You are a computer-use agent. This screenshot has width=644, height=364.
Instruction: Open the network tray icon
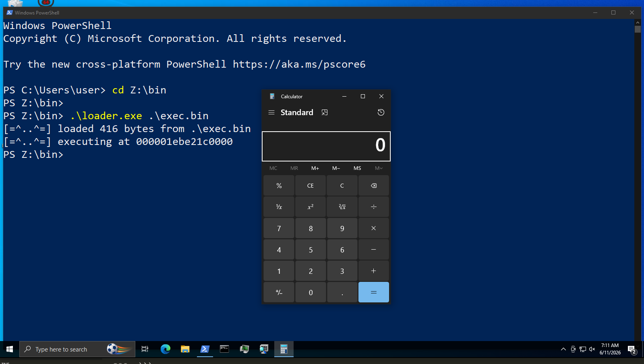click(583, 349)
